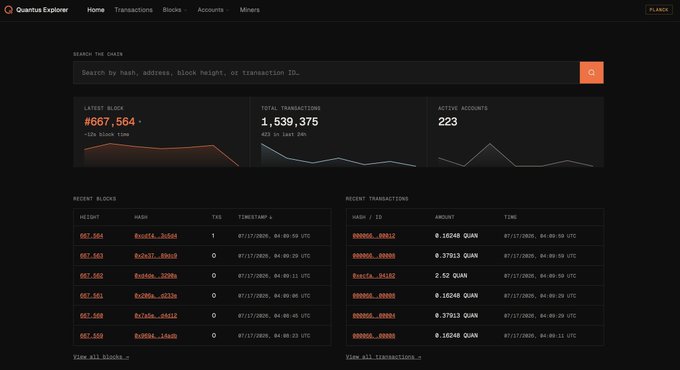
Task: Click the Recent Transactions section heading
Action: 377,199
